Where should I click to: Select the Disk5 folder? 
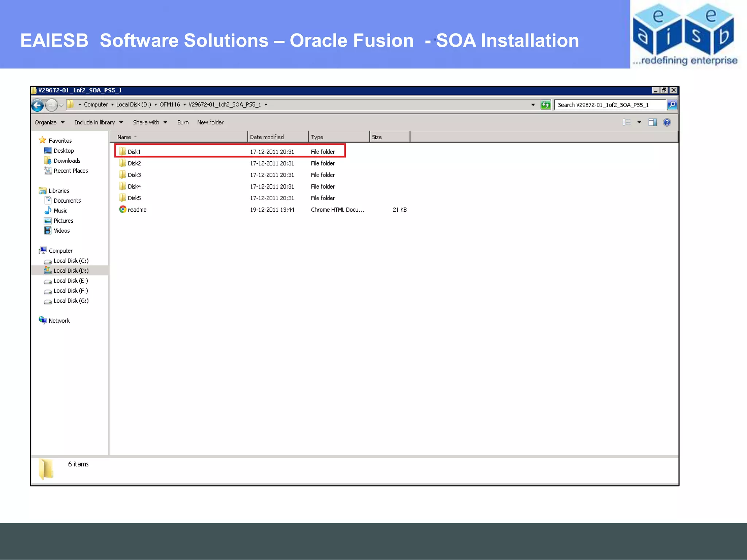[134, 198]
